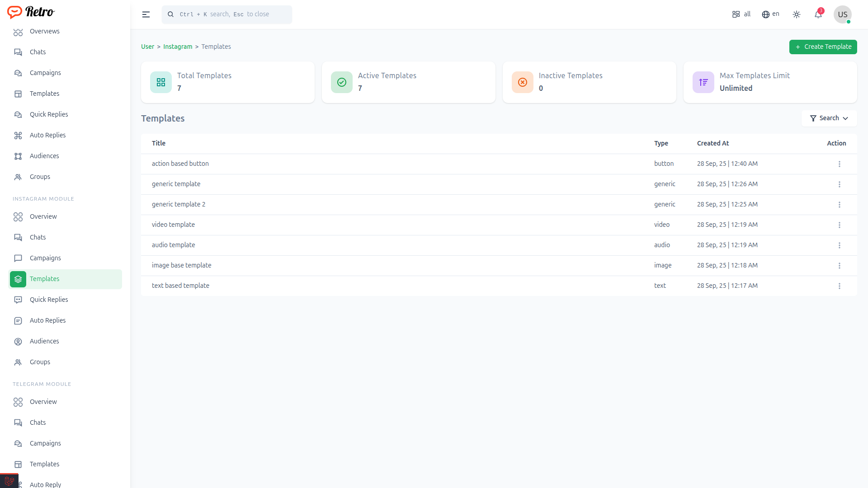
Task: Open Telegram module Campaigns item
Action: pyautogui.click(x=45, y=443)
